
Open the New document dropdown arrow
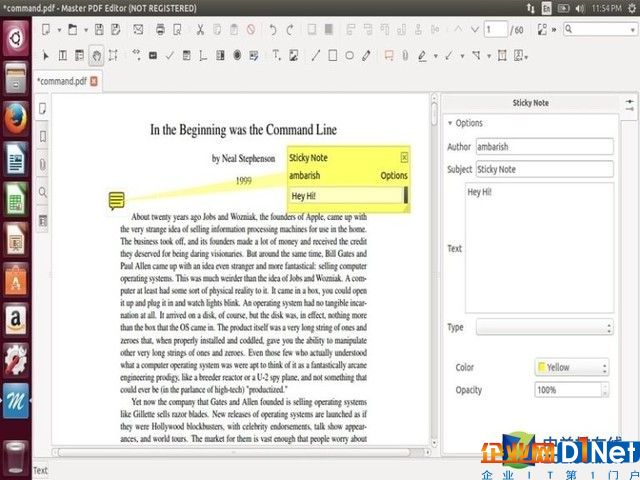(59, 30)
